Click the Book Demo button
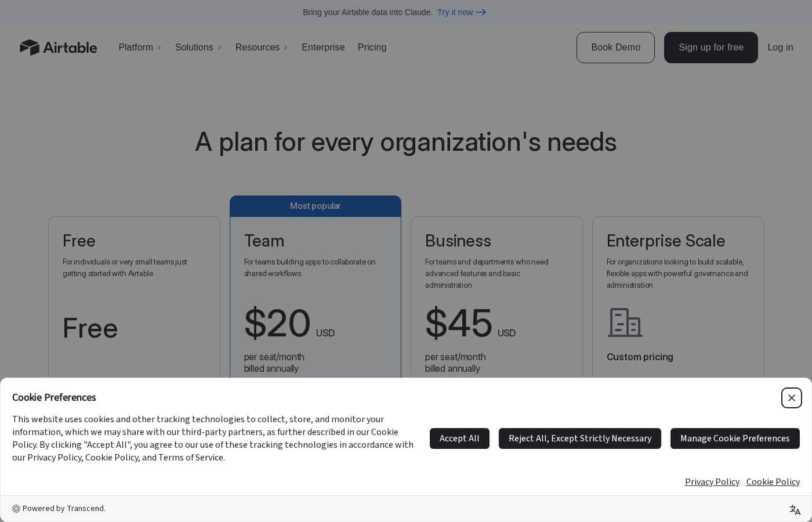This screenshot has width=812, height=522. tap(615, 48)
